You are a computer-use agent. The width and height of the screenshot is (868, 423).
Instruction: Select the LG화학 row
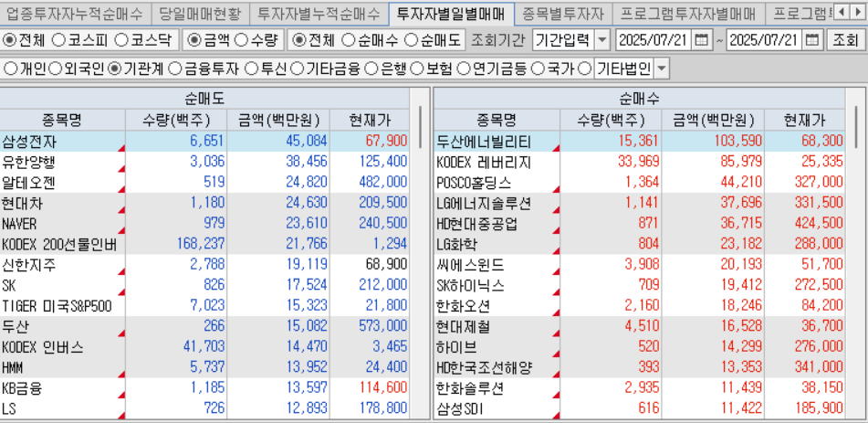pyautogui.click(x=640, y=244)
